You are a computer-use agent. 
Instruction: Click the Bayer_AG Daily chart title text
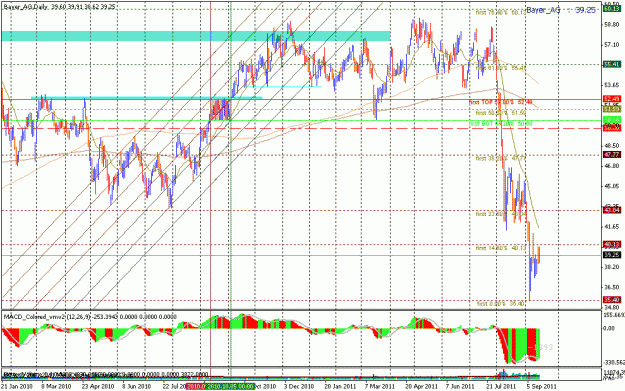[x=60, y=7]
